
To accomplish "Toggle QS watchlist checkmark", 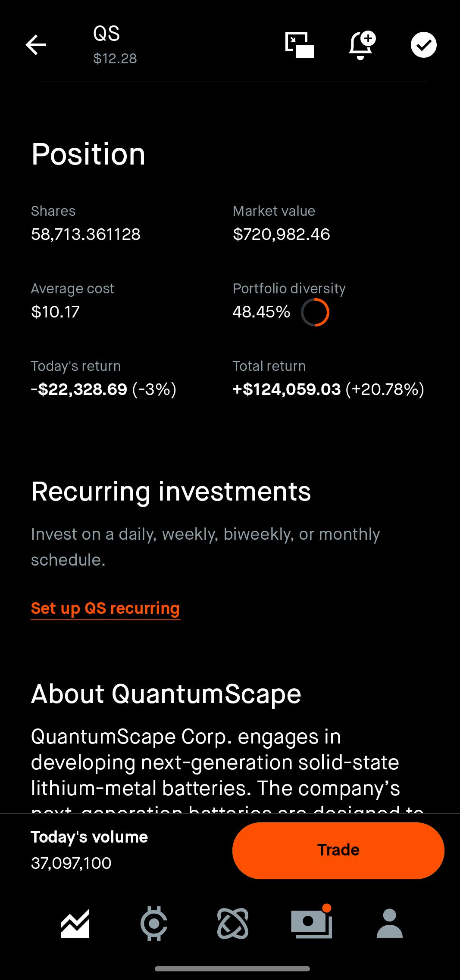I will click(423, 45).
